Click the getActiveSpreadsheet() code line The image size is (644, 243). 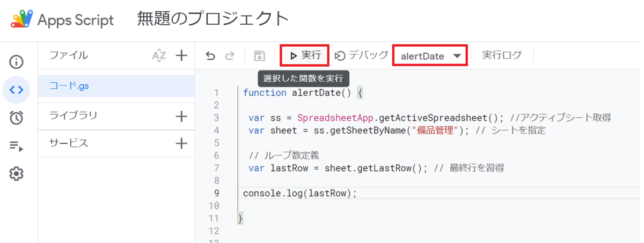pyautogui.click(x=377, y=118)
